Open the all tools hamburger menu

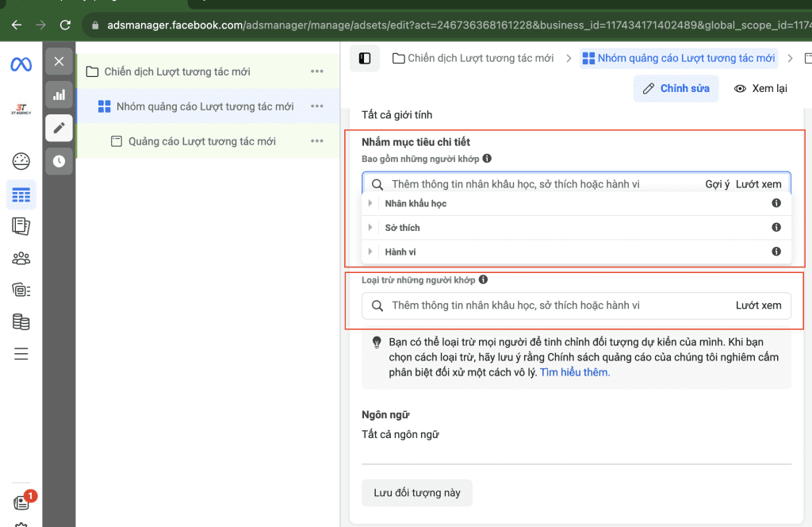pos(21,354)
